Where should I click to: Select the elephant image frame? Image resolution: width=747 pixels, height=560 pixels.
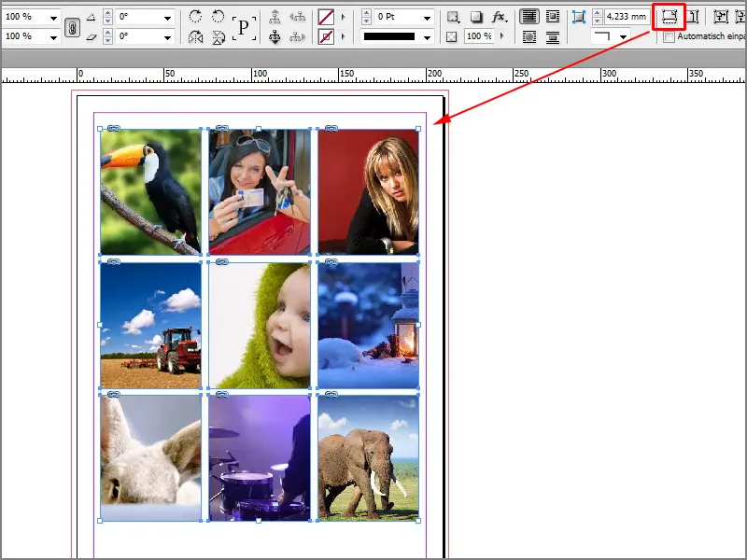(368, 458)
